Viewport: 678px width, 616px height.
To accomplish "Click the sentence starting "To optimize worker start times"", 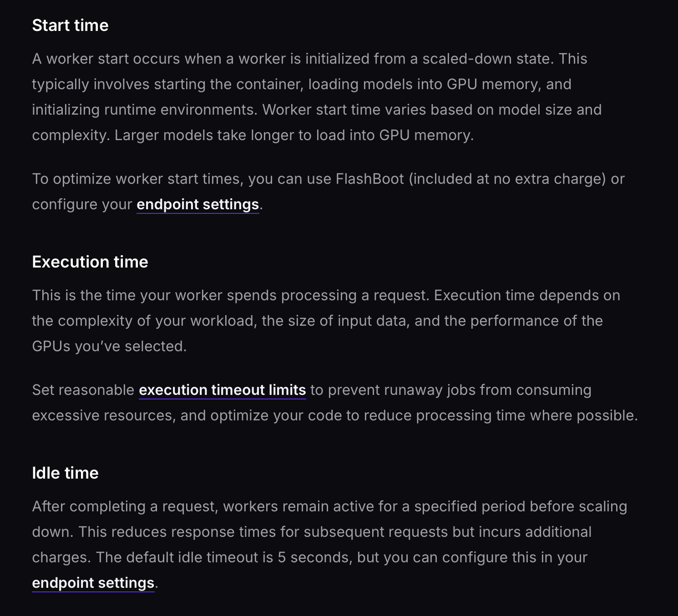I will coord(328,179).
